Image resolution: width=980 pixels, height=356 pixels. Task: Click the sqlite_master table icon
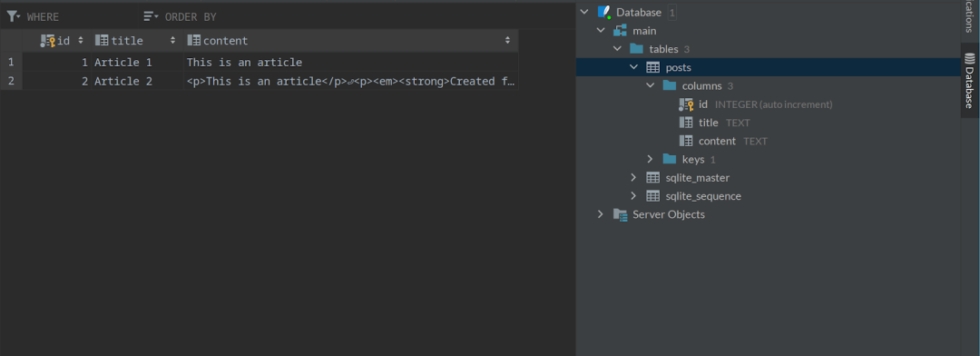[652, 178]
